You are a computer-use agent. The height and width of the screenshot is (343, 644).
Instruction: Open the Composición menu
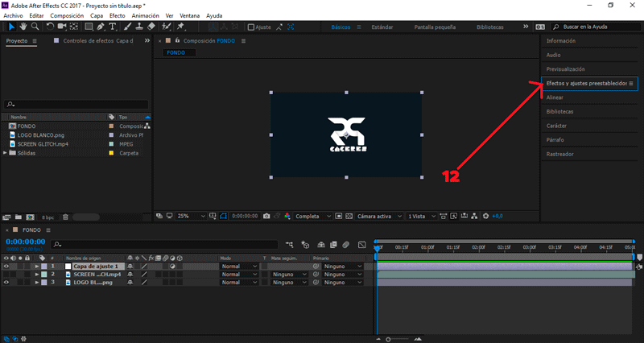click(67, 15)
